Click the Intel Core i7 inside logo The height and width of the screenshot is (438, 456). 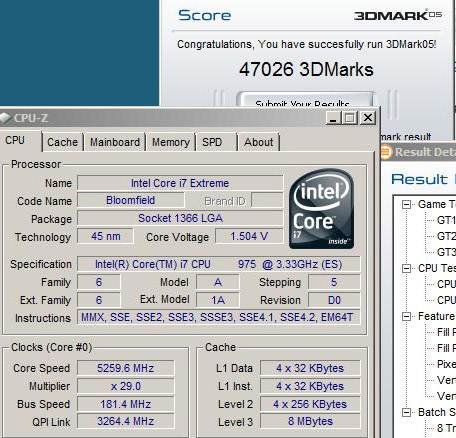point(322,209)
